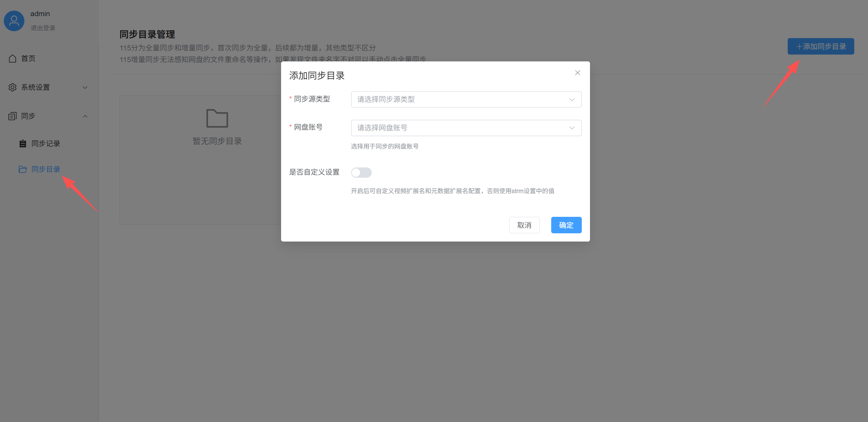Click the 退出登录 link

(43, 28)
